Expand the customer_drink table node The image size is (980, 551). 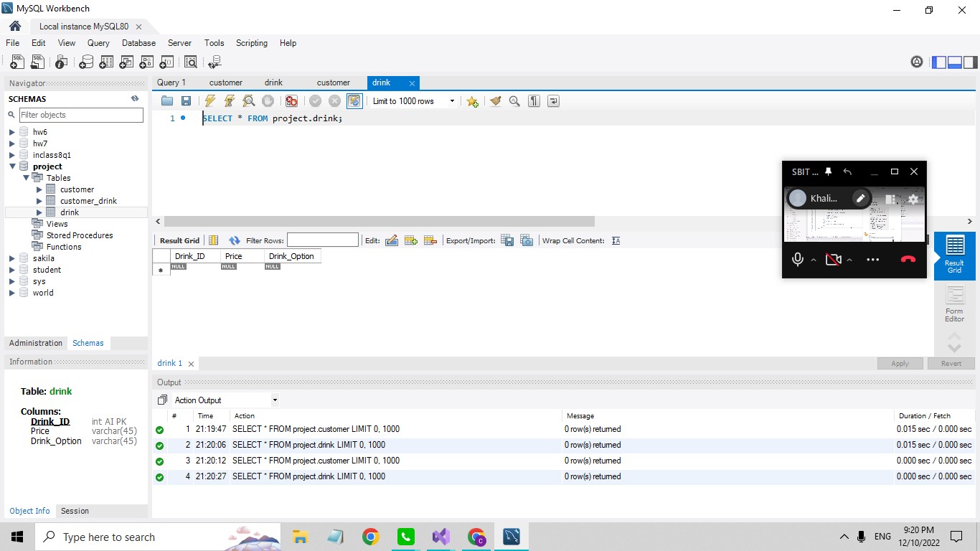[39, 201]
